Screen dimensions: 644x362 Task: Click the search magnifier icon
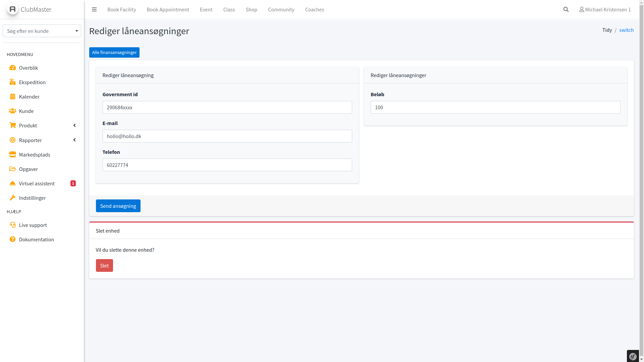click(566, 9)
